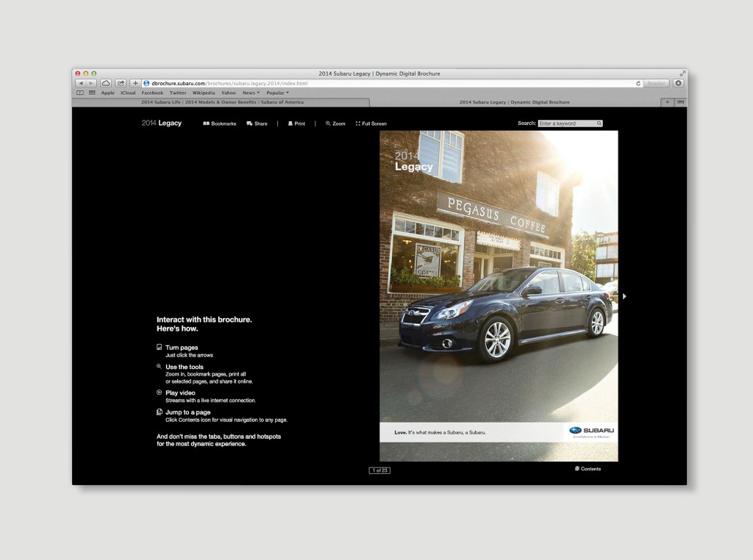Open the Facebook bookmark
Viewport: 753px width, 560px height.
pyautogui.click(x=152, y=93)
